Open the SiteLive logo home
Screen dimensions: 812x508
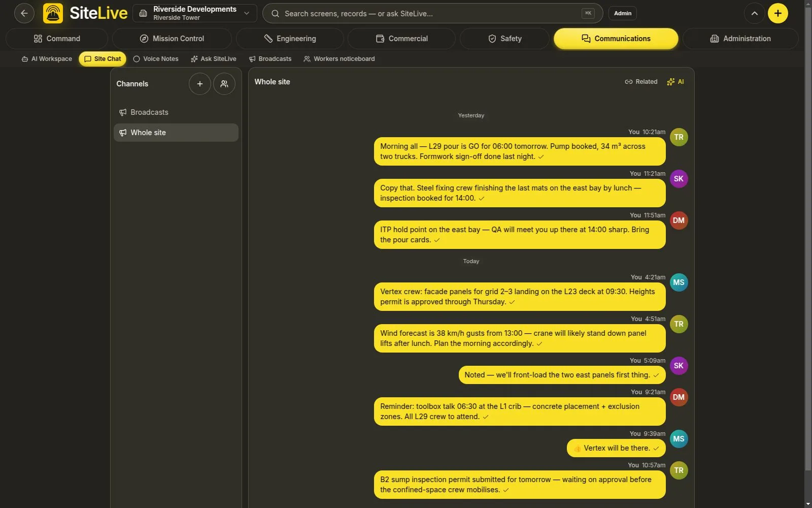(x=85, y=13)
